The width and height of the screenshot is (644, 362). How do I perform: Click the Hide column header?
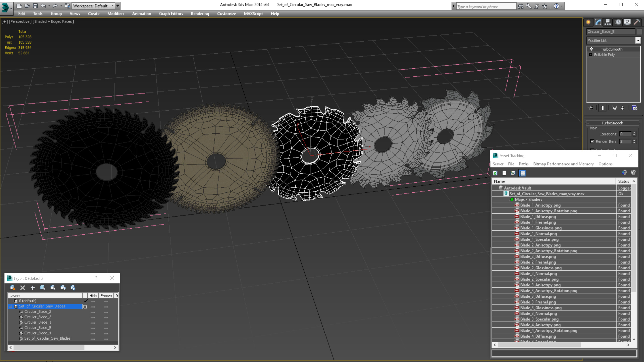click(x=93, y=296)
